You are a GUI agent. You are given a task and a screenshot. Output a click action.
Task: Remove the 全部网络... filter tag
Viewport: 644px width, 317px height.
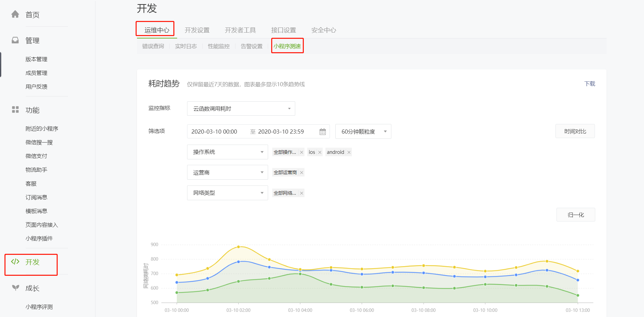tap(301, 193)
